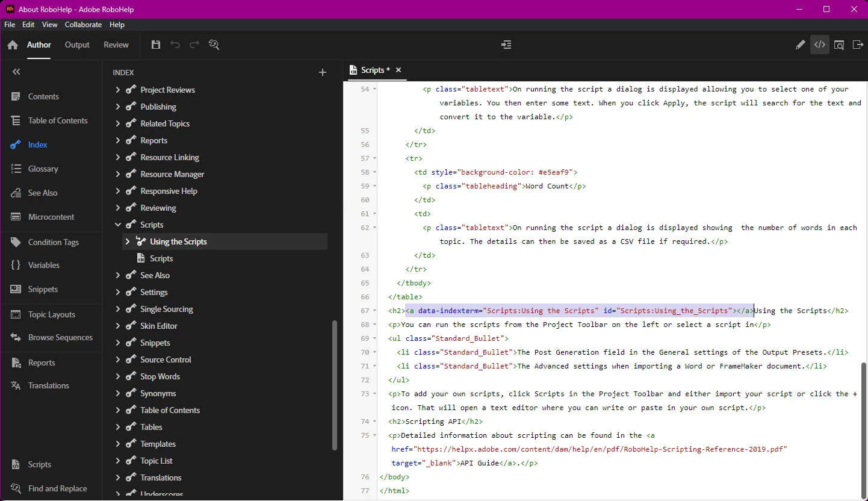The height and width of the screenshot is (501, 868).
Task: Fold code at line 57 arrow
Action: tap(375, 158)
